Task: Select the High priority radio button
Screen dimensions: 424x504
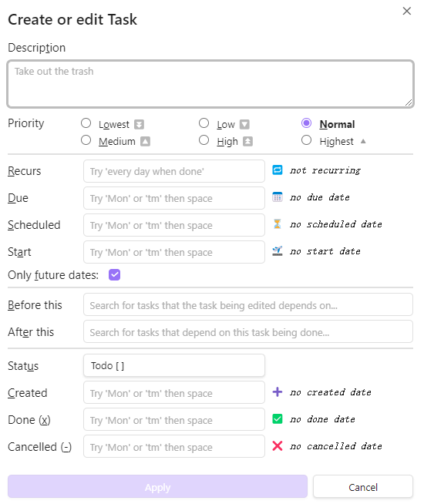Action: pyautogui.click(x=204, y=140)
